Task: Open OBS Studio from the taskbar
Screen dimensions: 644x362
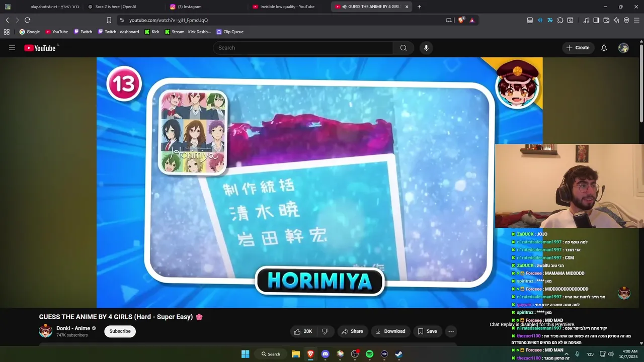Action: [355, 354]
